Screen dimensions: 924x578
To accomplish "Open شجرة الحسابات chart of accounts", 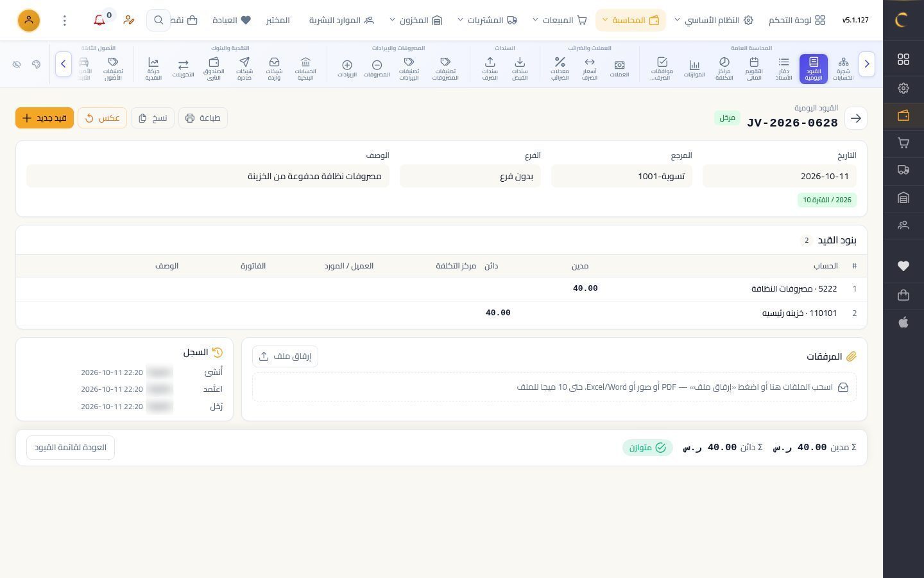I will point(843,69).
